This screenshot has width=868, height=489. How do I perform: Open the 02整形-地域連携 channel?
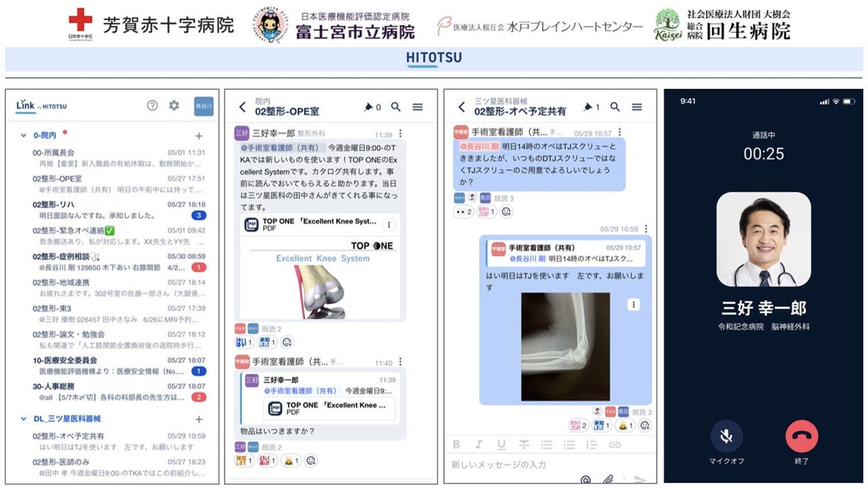pos(118,288)
